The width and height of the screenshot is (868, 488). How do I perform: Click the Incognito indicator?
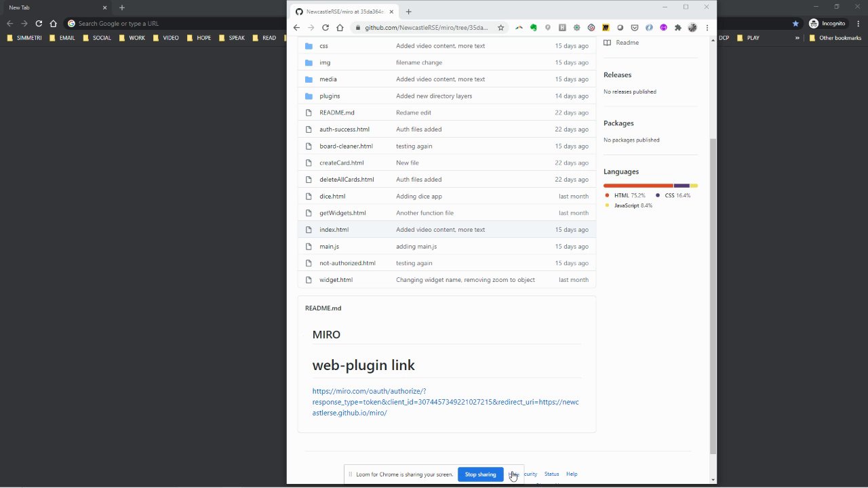click(x=827, y=23)
